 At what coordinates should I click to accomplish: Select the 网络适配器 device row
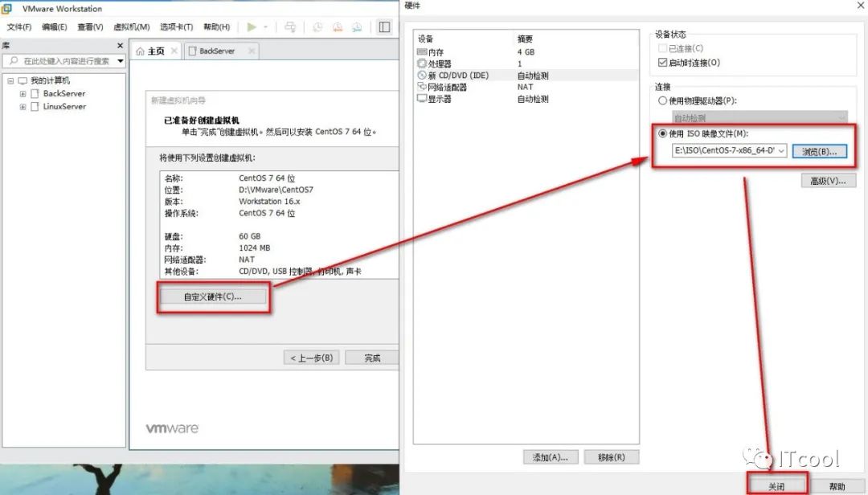(526, 87)
